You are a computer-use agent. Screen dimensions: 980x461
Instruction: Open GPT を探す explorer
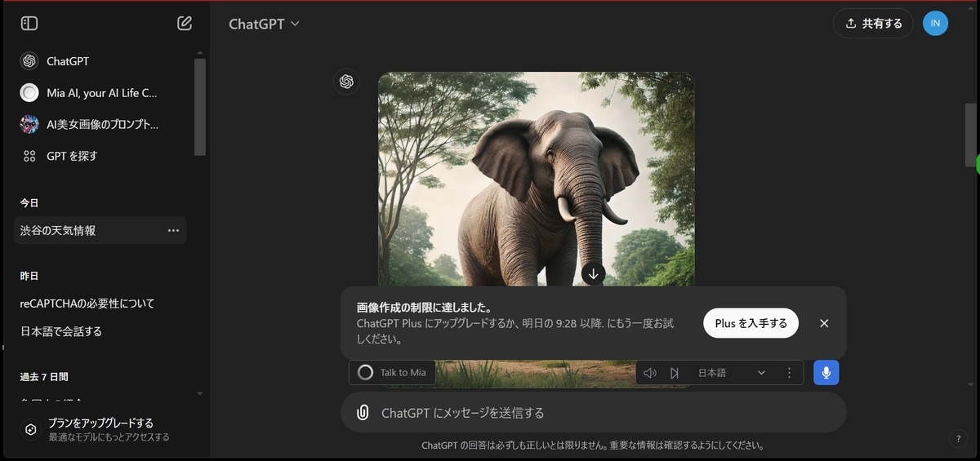point(103,156)
